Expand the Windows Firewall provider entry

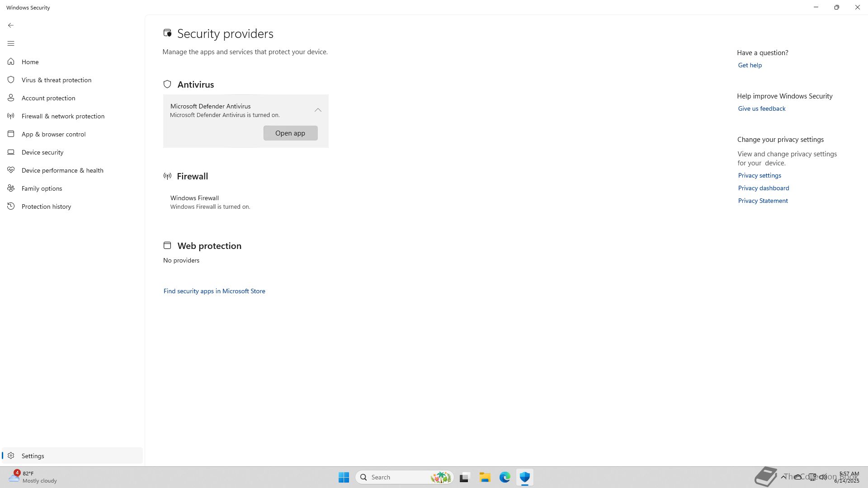[210, 202]
